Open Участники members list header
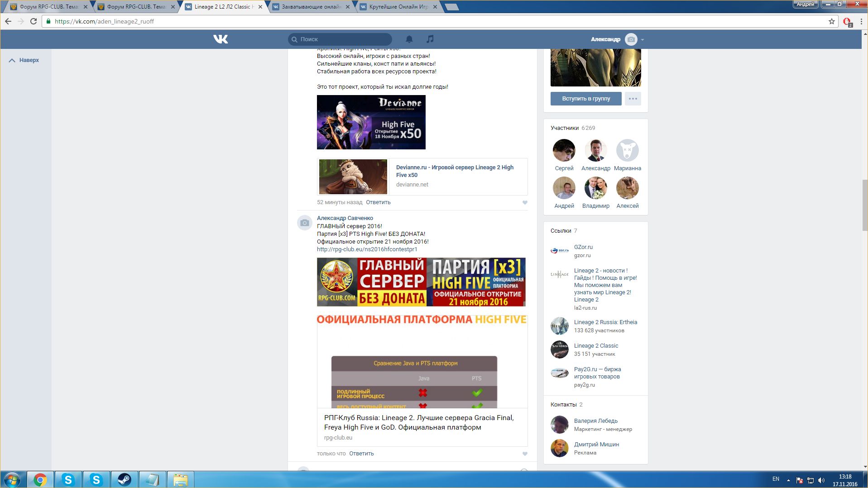Screen dimensions: 868x488 click(x=573, y=128)
